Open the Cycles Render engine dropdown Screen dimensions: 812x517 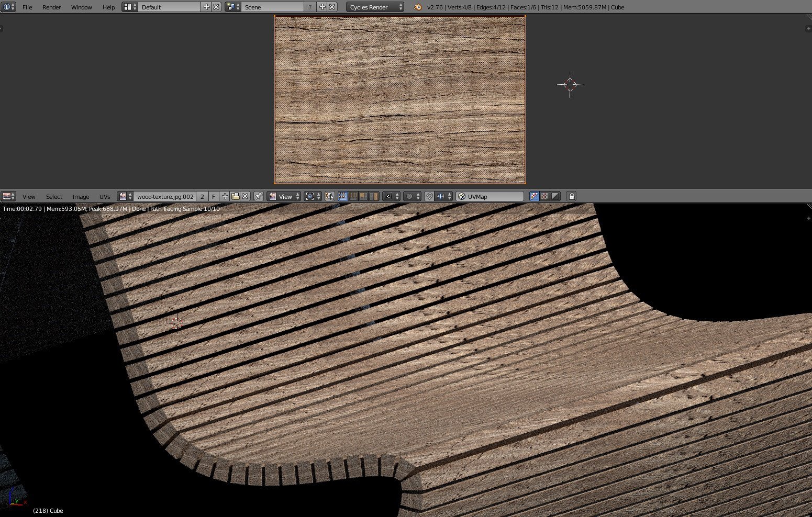click(x=375, y=7)
